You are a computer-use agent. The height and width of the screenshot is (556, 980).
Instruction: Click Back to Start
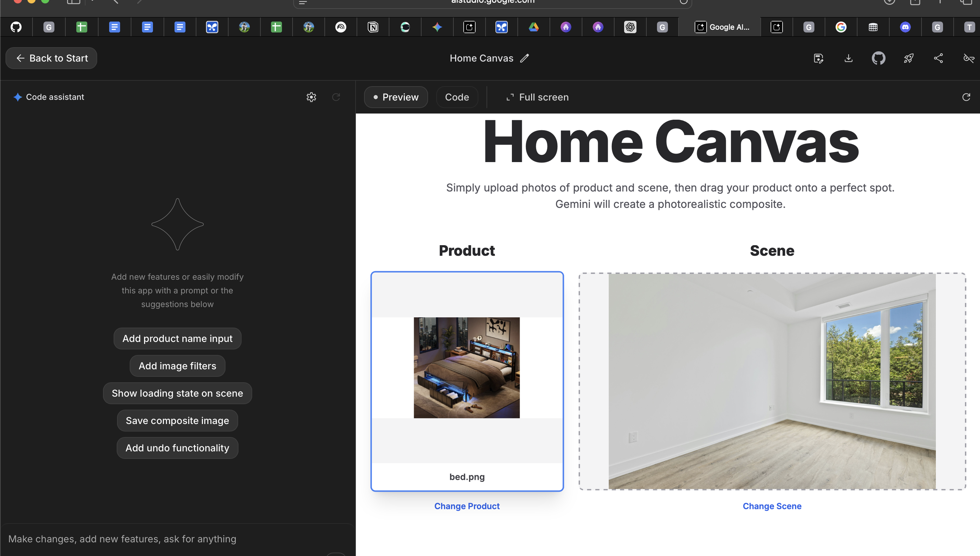tap(51, 58)
